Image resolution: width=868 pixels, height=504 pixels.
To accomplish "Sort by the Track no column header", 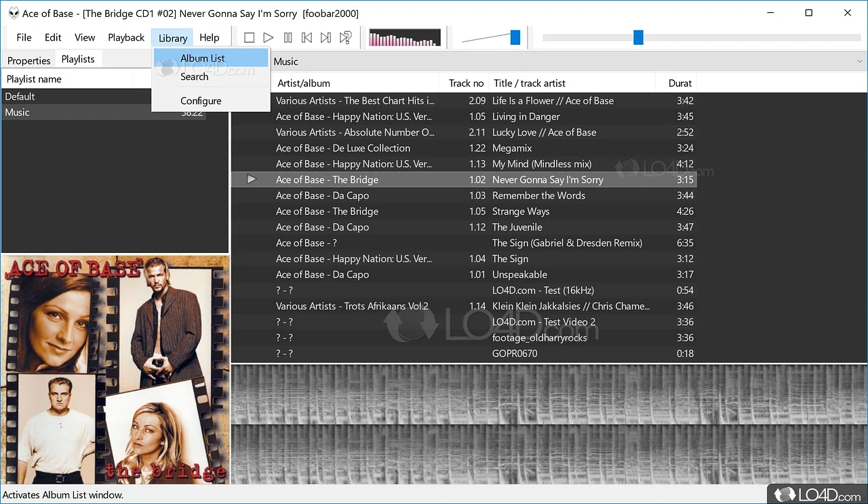I will point(466,83).
